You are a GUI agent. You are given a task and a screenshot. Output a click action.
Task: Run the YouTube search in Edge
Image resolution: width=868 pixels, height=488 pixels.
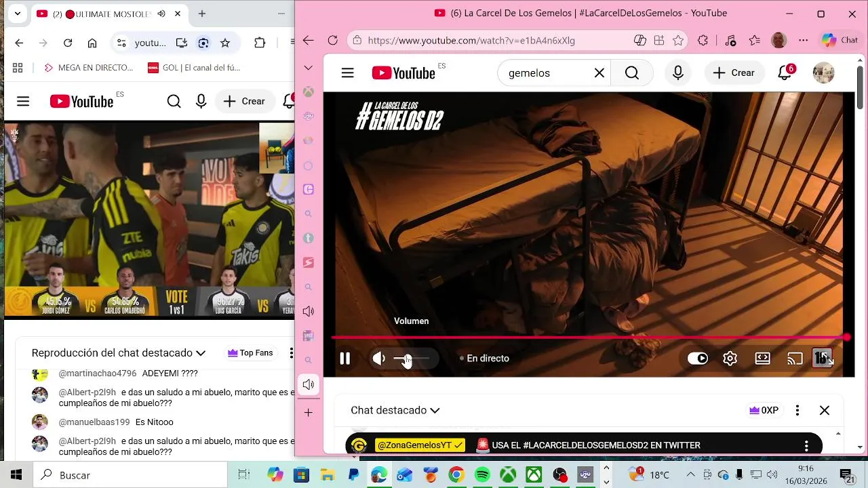coord(632,73)
